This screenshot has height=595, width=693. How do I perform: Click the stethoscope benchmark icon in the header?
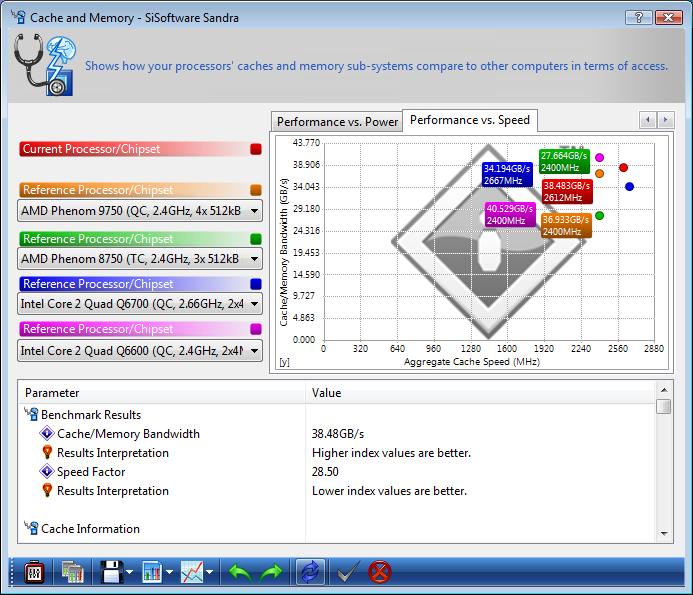(45, 65)
